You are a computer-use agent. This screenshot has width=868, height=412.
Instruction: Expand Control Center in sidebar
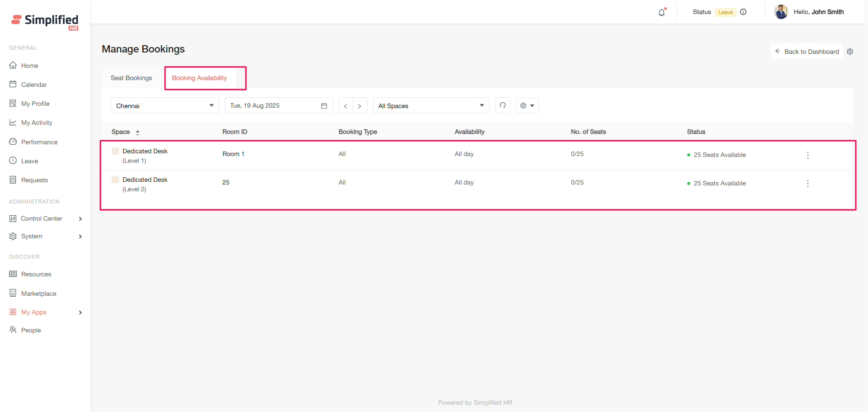tap(45, 218)
